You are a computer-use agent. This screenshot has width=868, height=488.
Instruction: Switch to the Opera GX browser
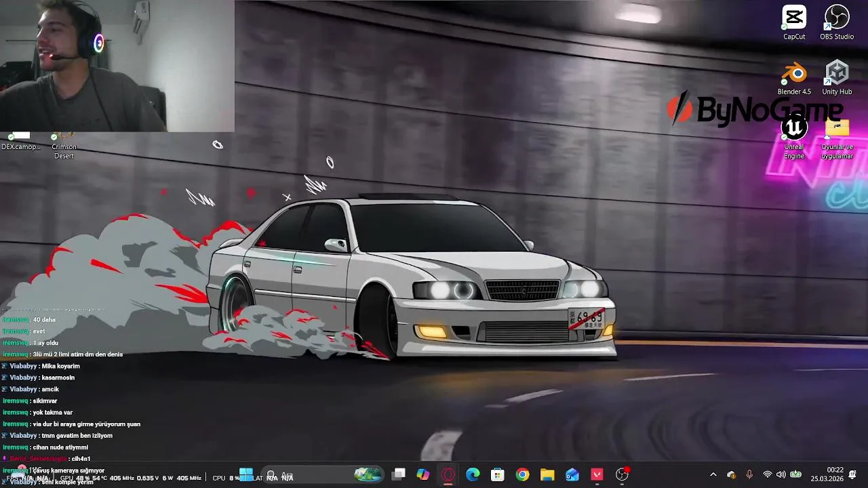click(448, 475)
